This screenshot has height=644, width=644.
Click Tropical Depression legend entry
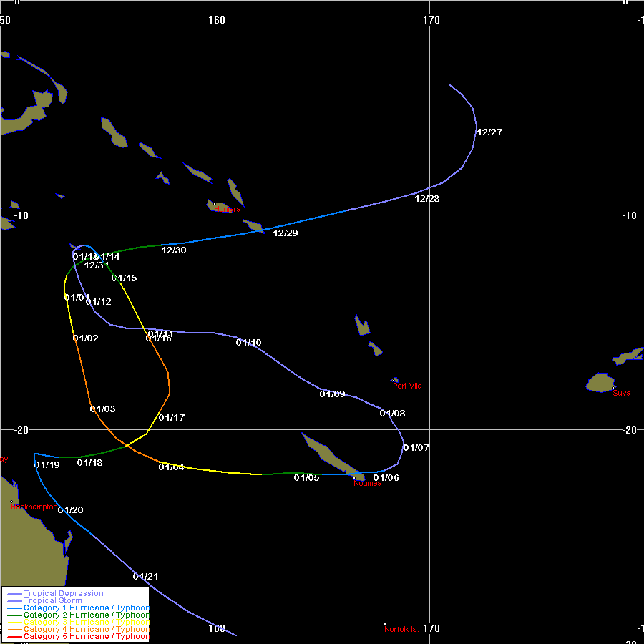pos(63,593)
